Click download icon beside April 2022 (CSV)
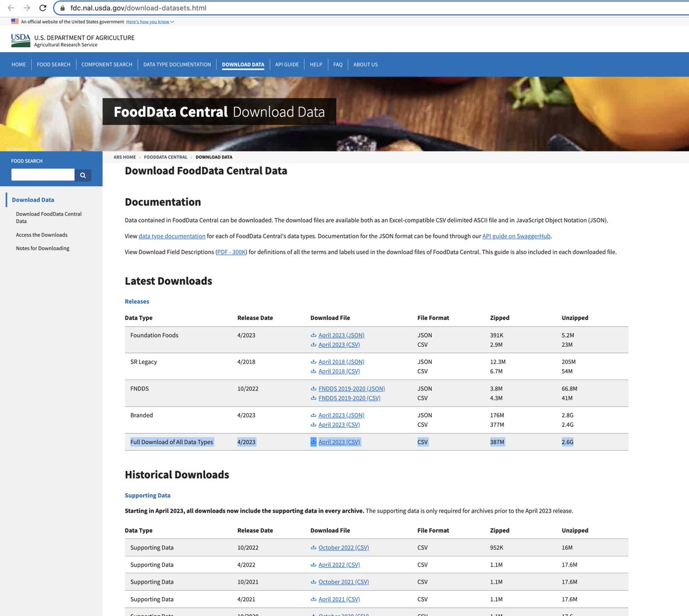Image resolution: width=689 pixels, height=616 pixels. click(313, 565)
